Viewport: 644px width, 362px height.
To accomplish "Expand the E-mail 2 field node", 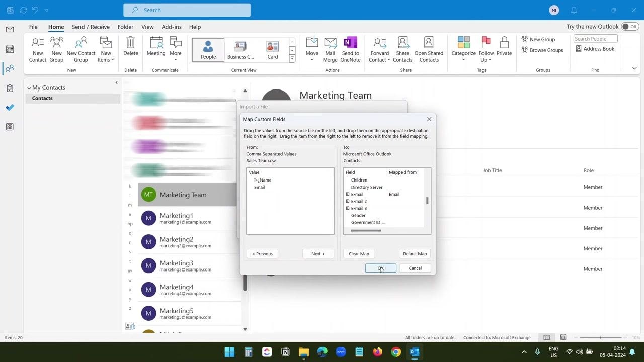I will tap(347, 201).
